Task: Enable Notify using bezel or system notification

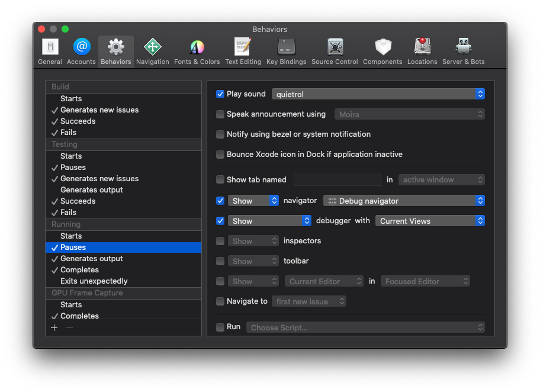Action: 220,134
